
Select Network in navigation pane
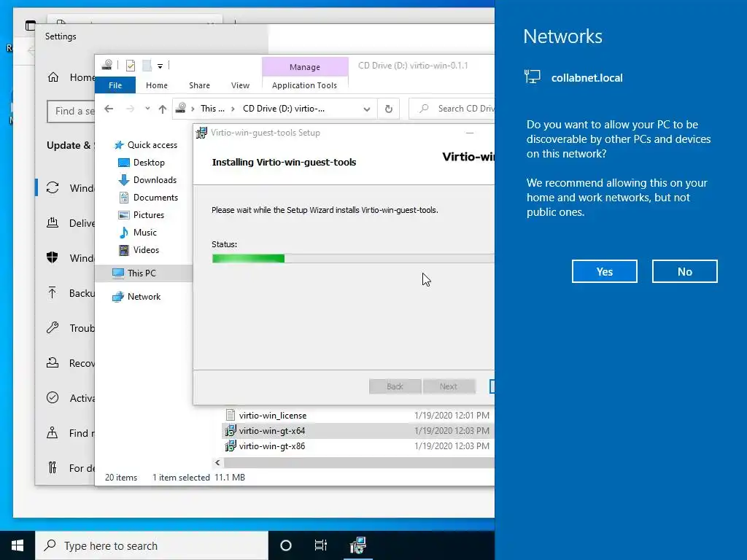[136, 297]
